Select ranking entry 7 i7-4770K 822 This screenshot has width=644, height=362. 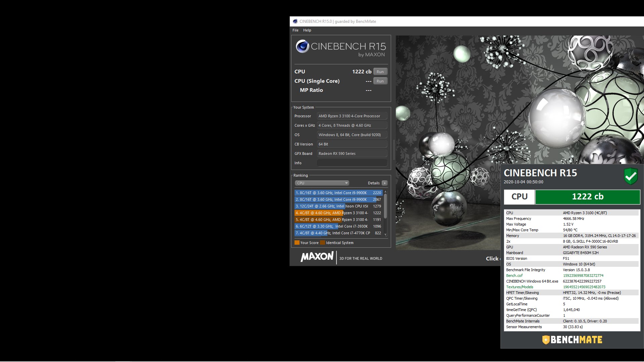click(338, 233)
